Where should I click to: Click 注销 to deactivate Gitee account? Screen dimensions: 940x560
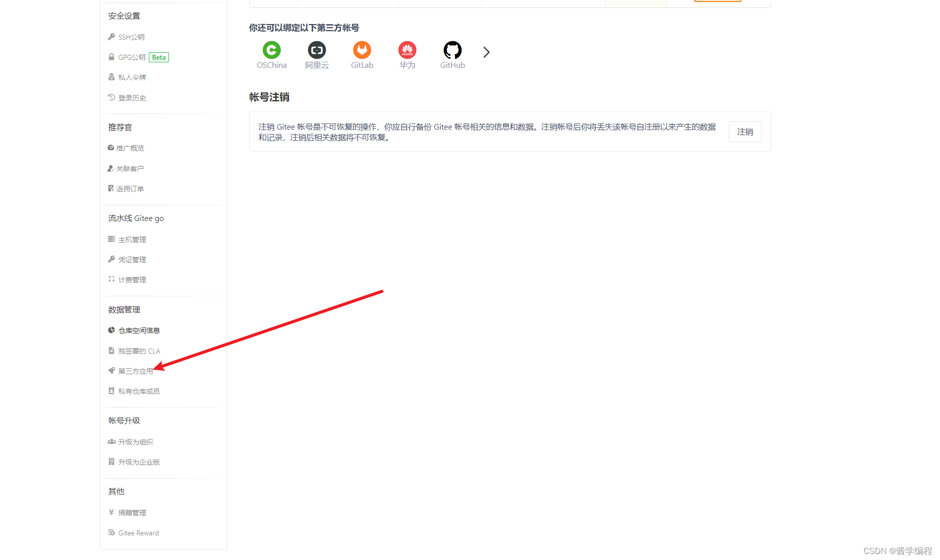click(x=745, y=132)
